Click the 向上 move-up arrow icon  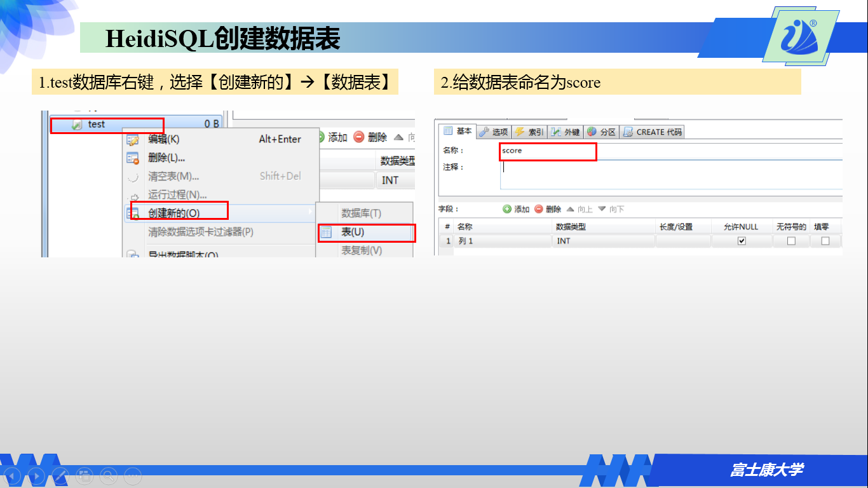coord(570,209)
